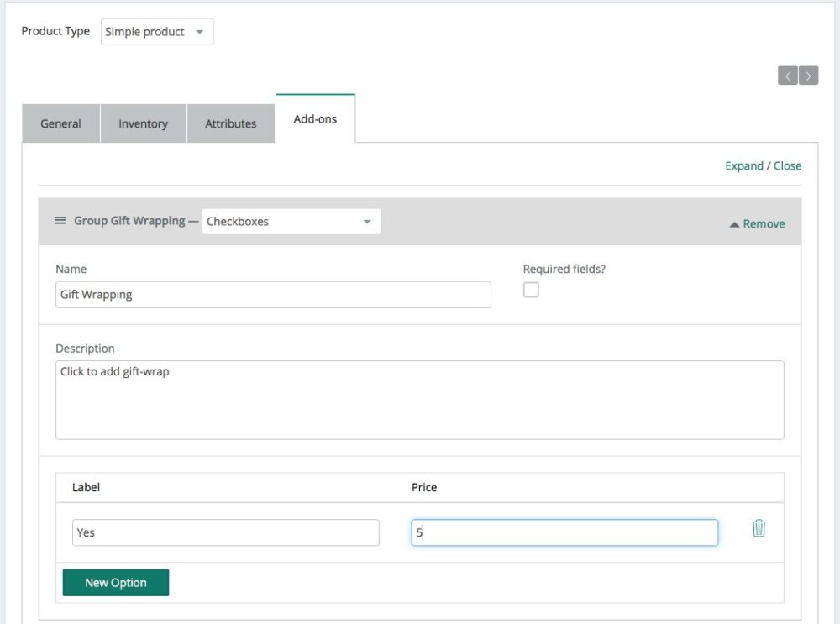This screenshot has height=624, width=840.
Task: Grab the Gift Wrapping group drag handle
Action: click(60, 221)
